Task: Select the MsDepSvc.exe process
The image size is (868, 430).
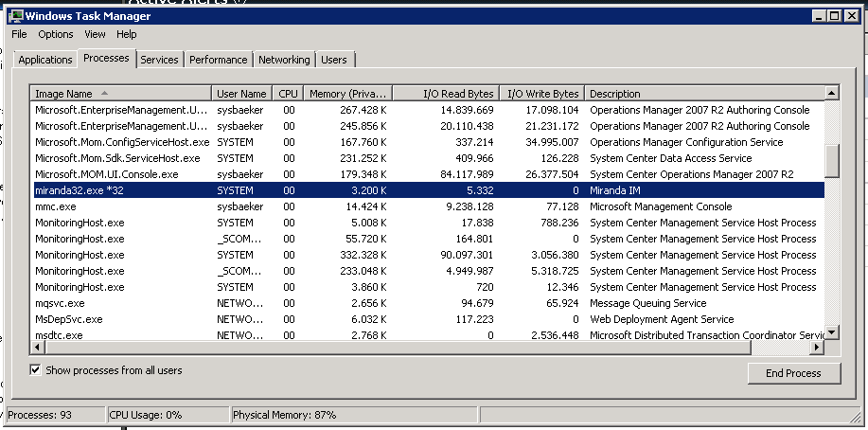Action: [429, 319]
